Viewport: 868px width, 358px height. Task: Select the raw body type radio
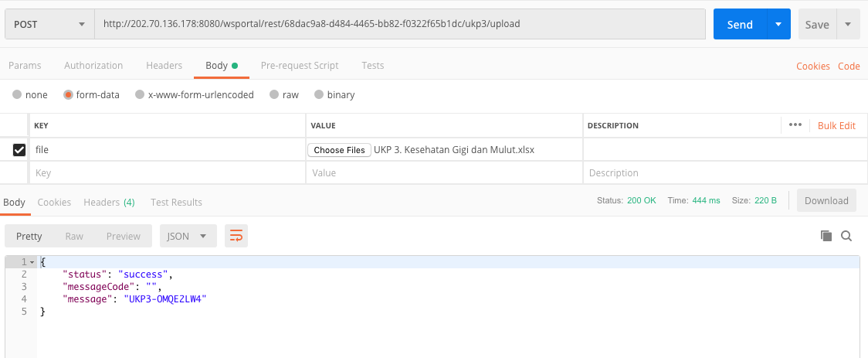[x=274, y=95]
